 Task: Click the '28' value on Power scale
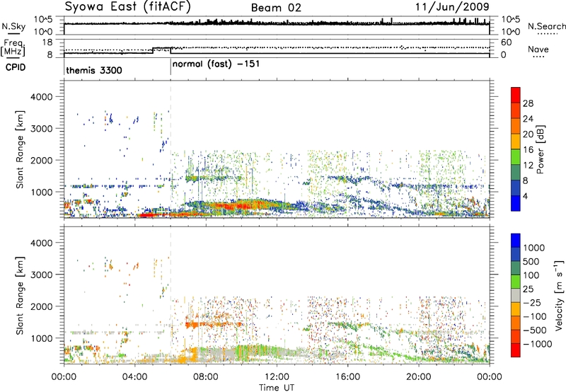tap(528, 103)
